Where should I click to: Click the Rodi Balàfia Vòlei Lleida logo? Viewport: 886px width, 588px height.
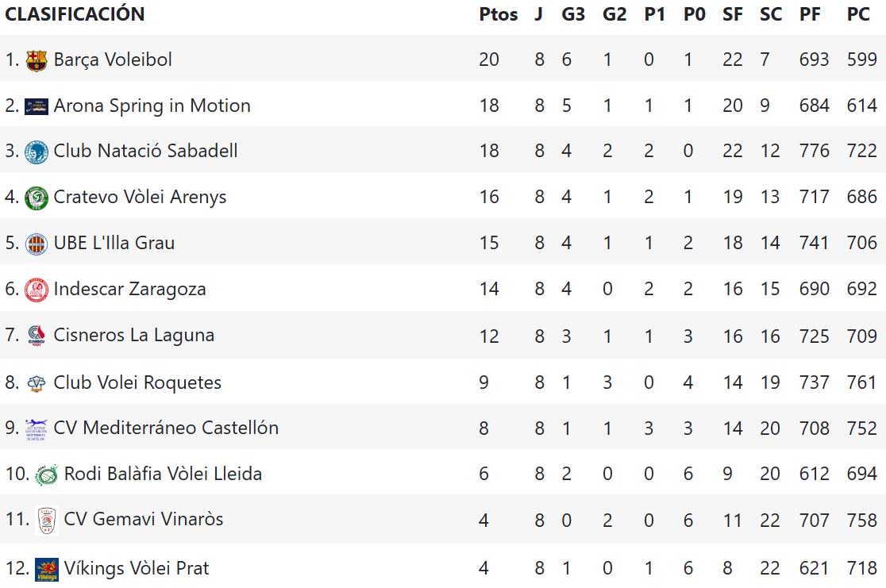[x=47, y=475]
